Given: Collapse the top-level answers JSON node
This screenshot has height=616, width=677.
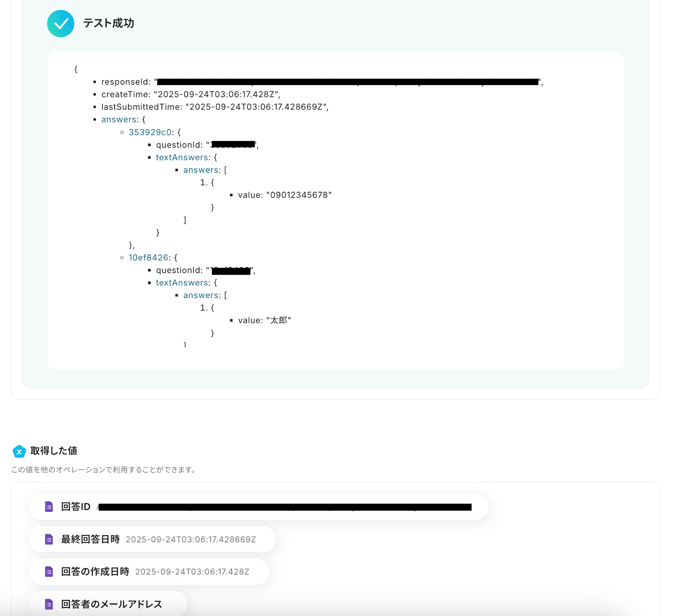Looking at the screenshot, I should [x=119, y=120].
